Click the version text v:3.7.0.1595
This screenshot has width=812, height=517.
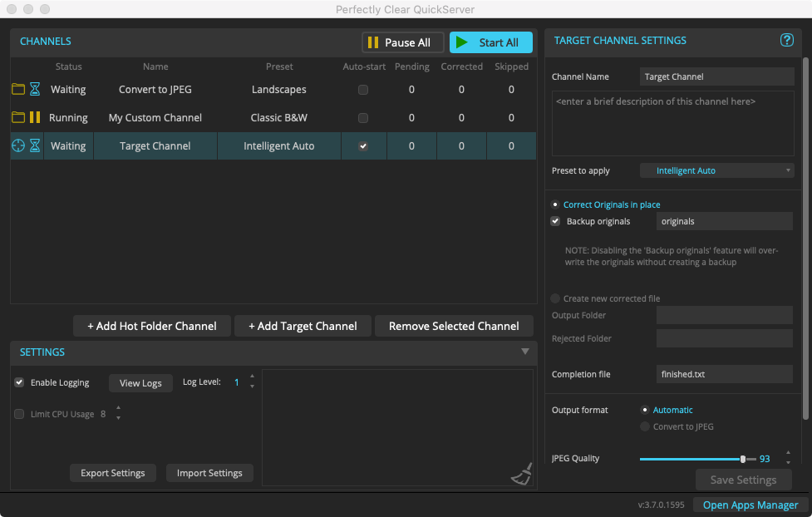(661, 505)
